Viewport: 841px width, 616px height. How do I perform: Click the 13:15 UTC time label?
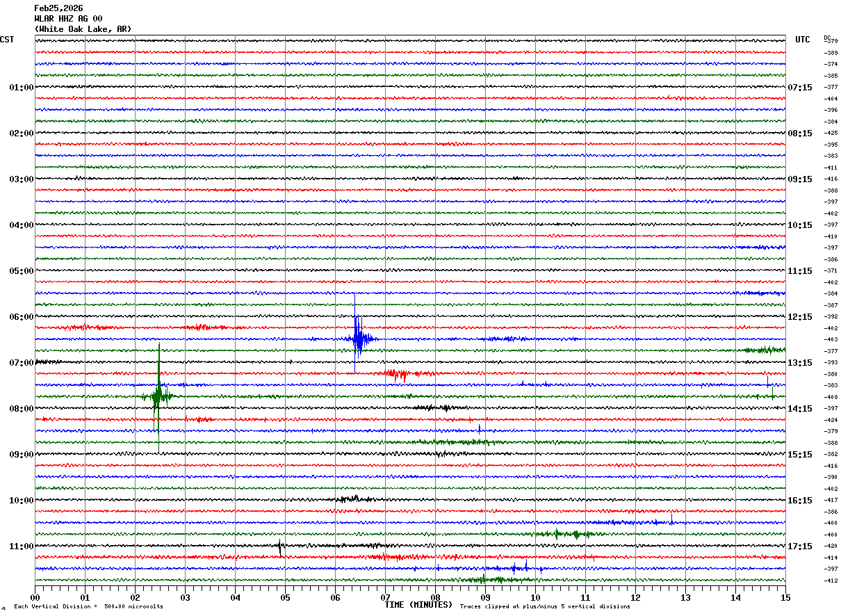799,363
